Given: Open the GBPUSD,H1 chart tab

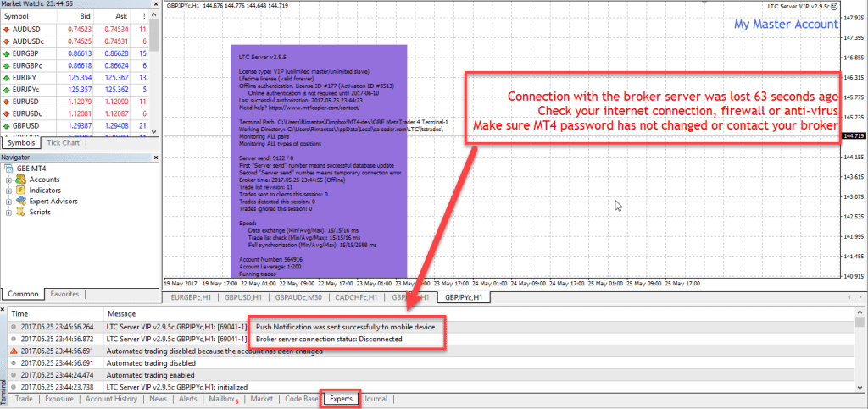Looking at the screenshot, I should (243, 297).
